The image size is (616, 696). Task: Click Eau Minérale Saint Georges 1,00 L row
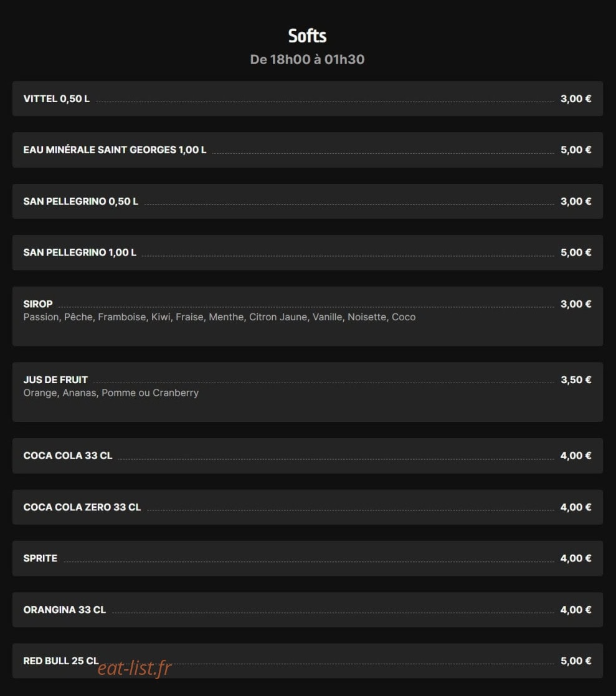[308, 150]
